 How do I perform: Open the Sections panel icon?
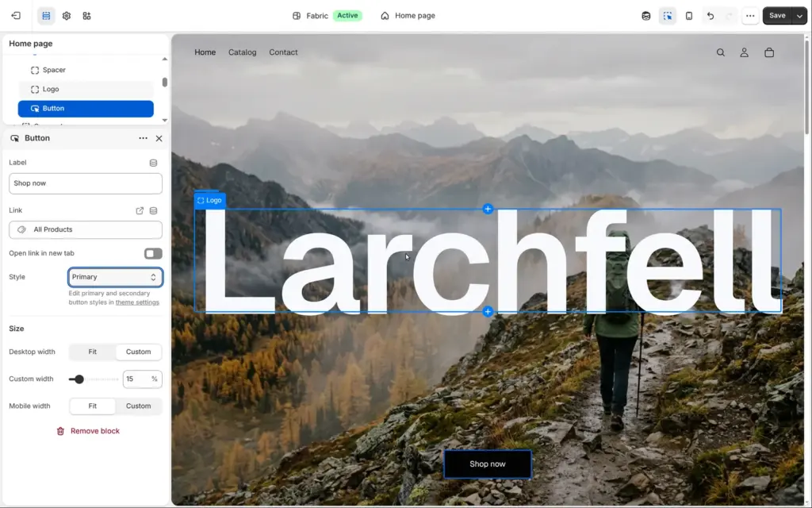pyautogui.click(x=46, y=16)
